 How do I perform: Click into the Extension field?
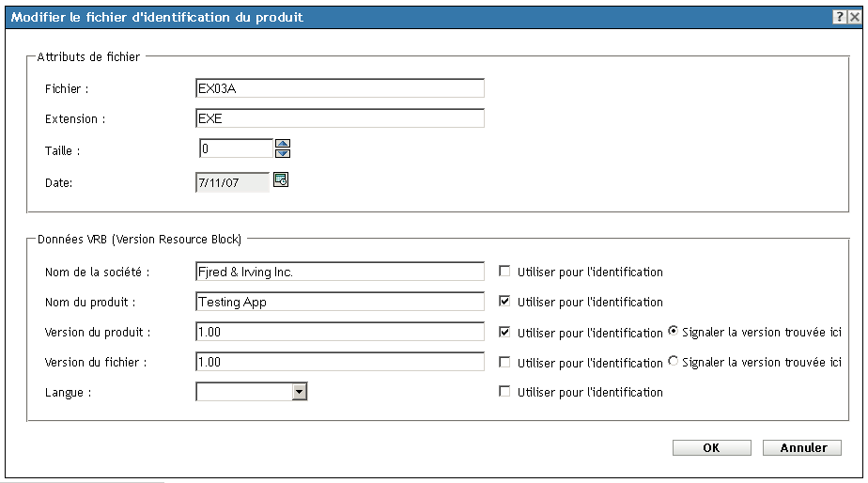[x=339, y=118]
